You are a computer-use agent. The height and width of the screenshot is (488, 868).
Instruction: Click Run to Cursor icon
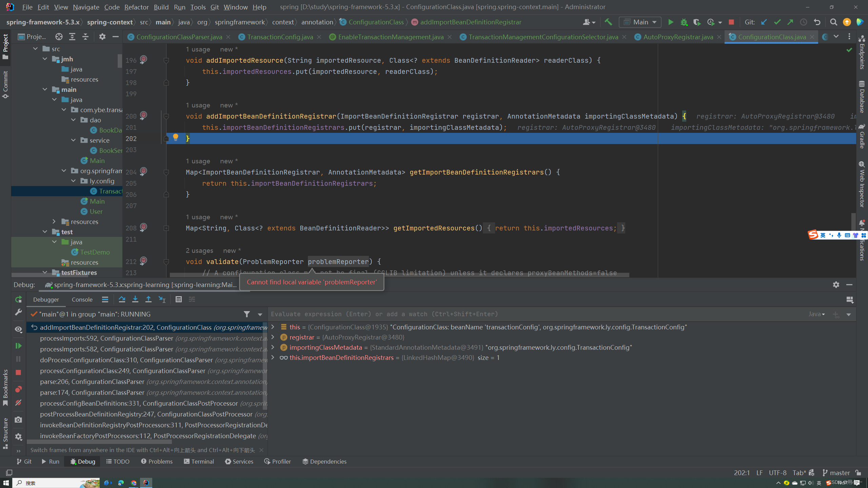point(162,299)
